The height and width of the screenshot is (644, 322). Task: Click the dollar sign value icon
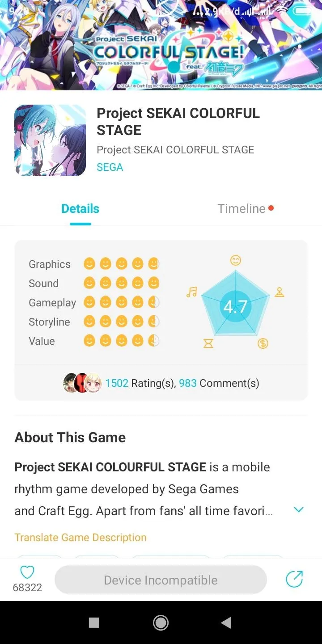pos(263,343)
